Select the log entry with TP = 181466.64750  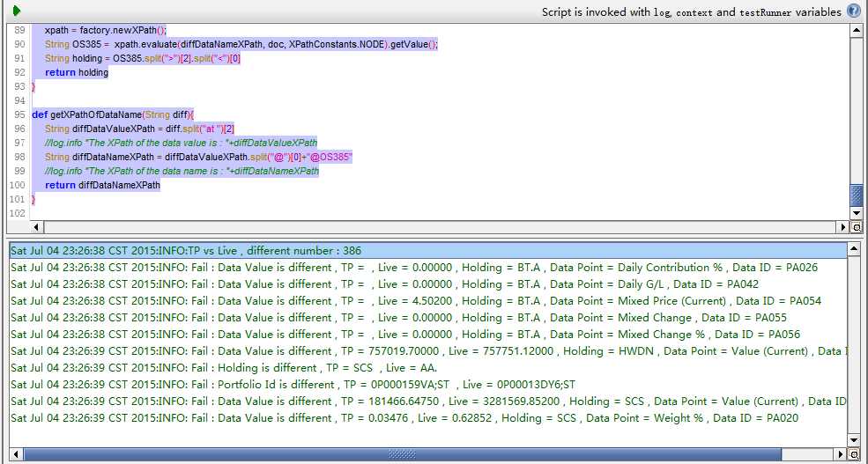[x=428, y=401]
